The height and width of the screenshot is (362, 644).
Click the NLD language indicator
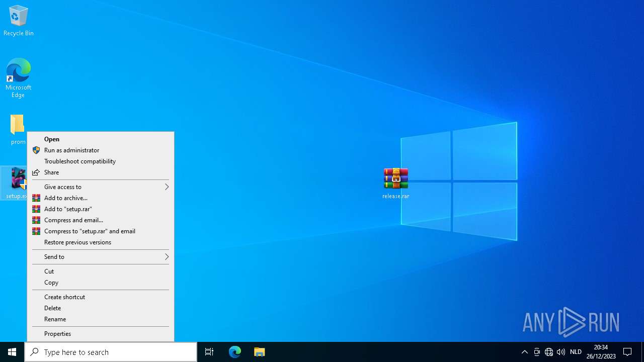point(576,352)
